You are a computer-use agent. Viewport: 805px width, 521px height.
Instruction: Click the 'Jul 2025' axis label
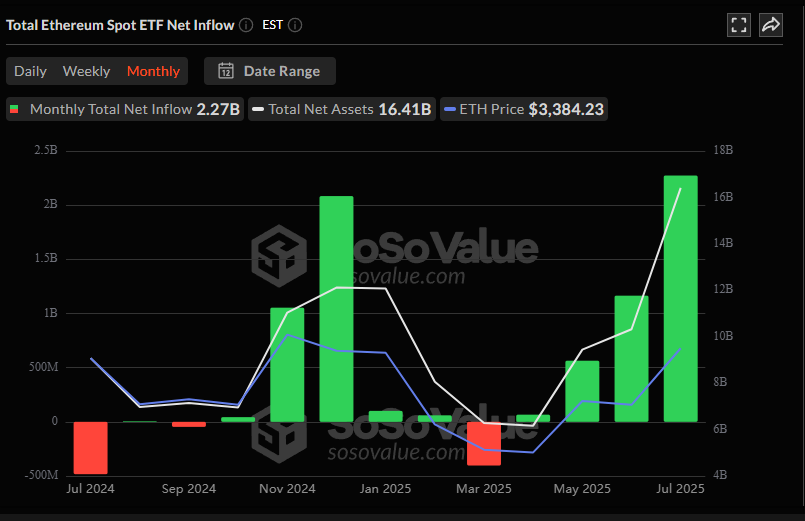[x=680, y=489]
